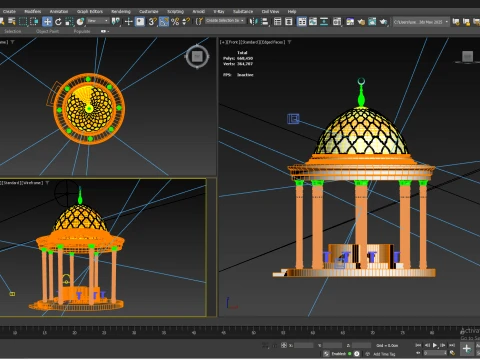Click Add Time Tag
480x360 pixels.
(x=384, y=354)
